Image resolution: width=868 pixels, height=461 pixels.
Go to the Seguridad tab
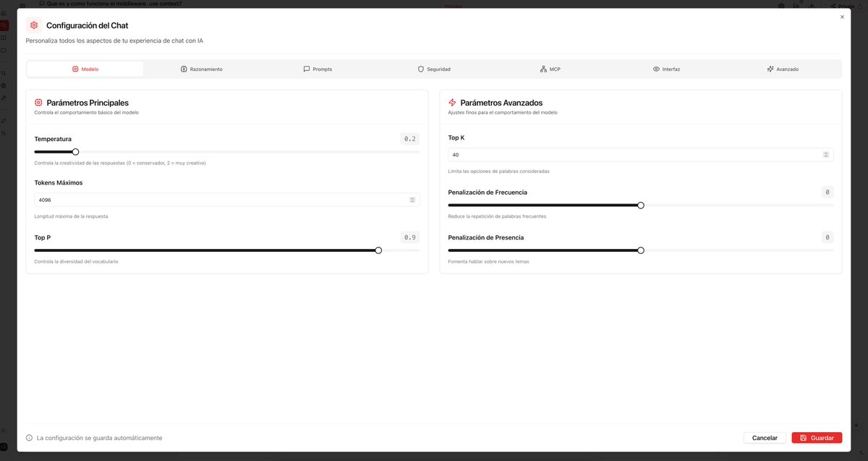pyautogui.click(x=434, y=69)
